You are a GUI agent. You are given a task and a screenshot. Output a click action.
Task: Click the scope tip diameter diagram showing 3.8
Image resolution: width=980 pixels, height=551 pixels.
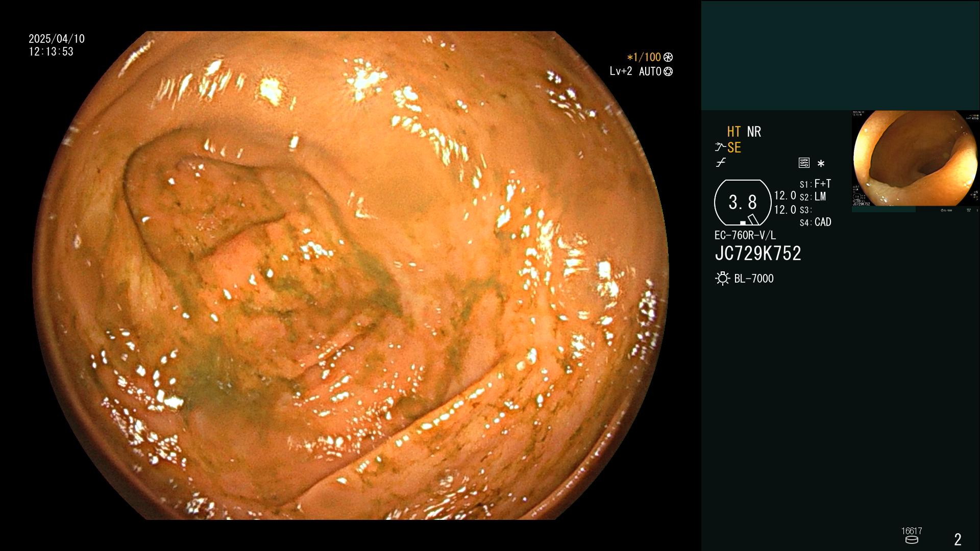pyautogui.click(x=743, y=203)
